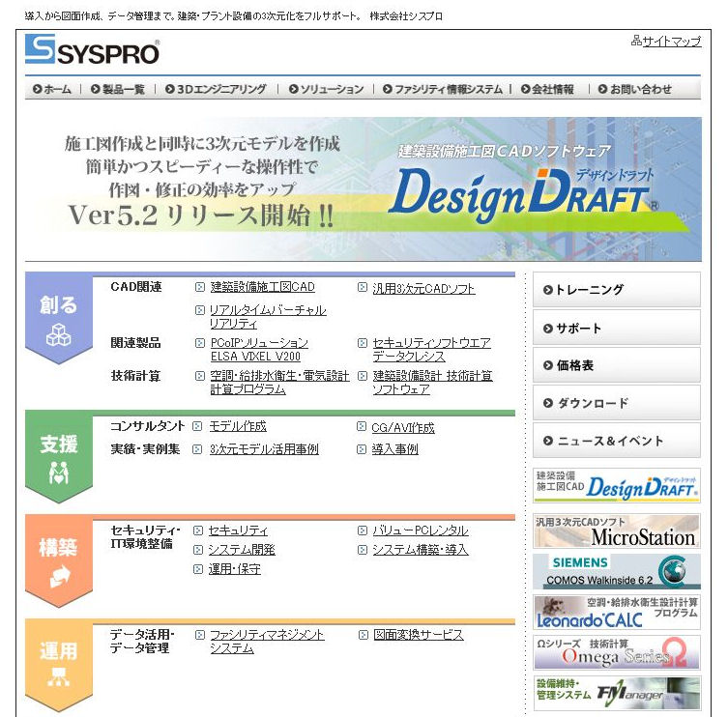Click the MicroStation product banner

click(616, 531)
